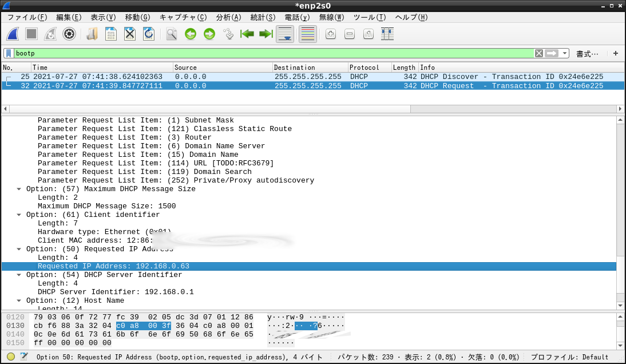Clear the bootp display filter

[539, 53]
